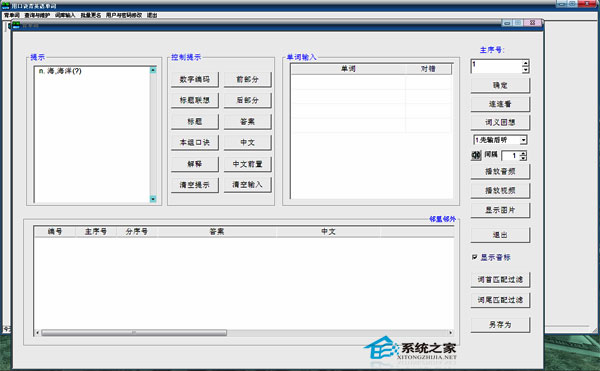Click the results table horizontal scrollbar thumb

click(134, 333)
